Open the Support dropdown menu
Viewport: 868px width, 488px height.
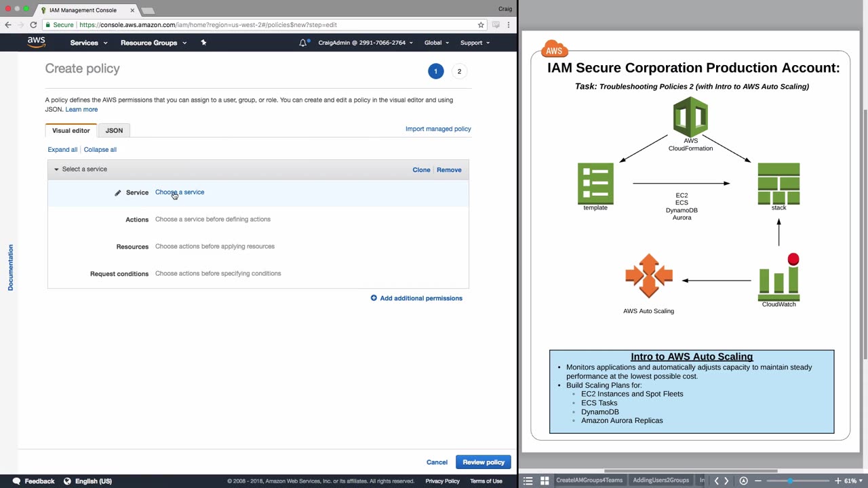475,43
